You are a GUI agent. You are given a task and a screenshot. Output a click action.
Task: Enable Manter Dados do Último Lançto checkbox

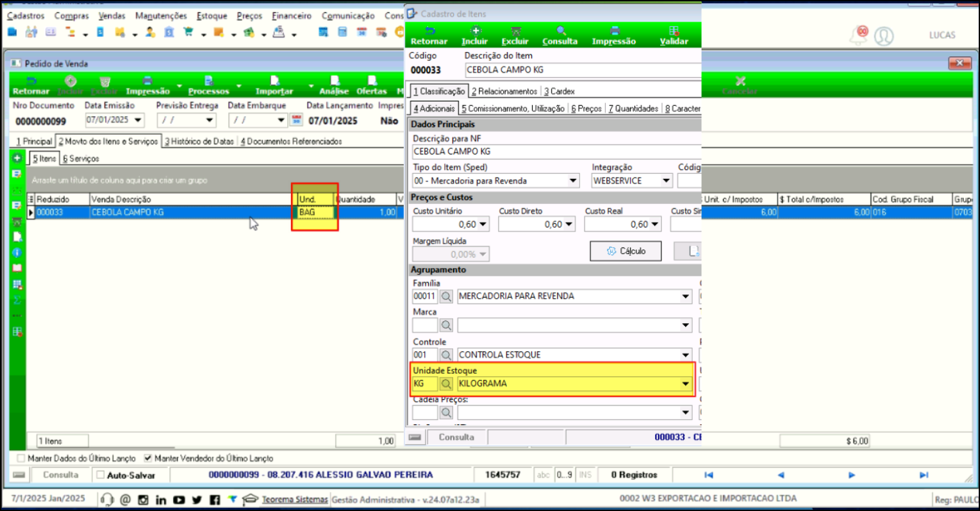(x=21, y=458)
